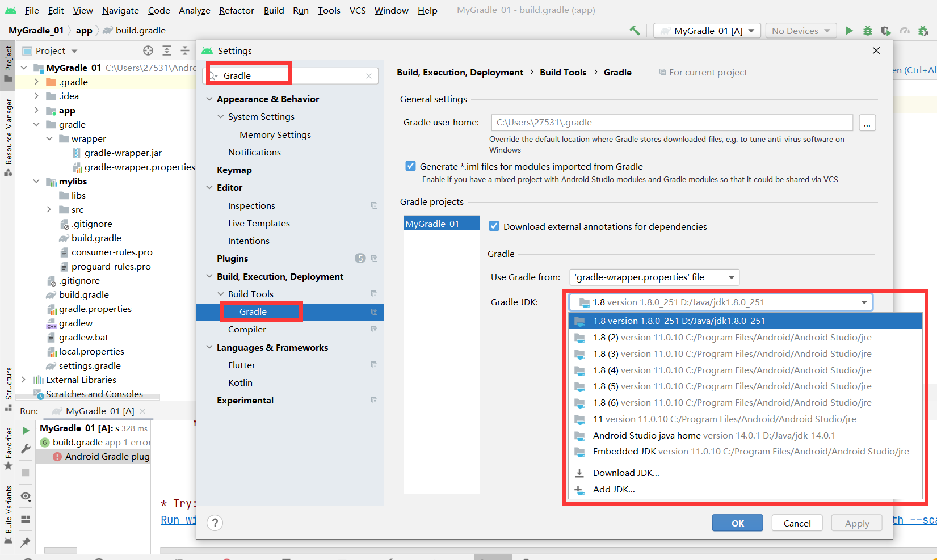Screen dimensions: 937x560
Task: Clear the Settings search field with X
Action: [x=369, y=75]
